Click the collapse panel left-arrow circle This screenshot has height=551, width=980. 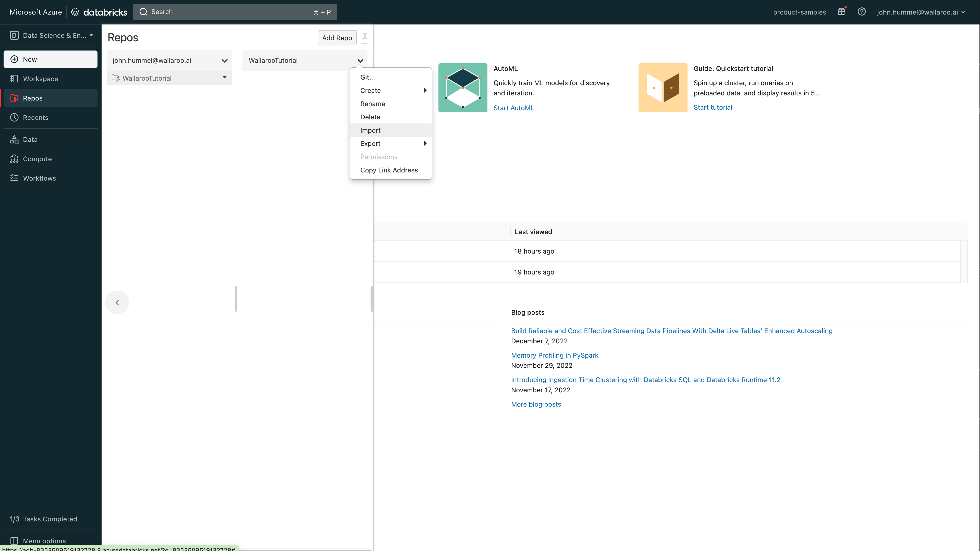[117, 302]
